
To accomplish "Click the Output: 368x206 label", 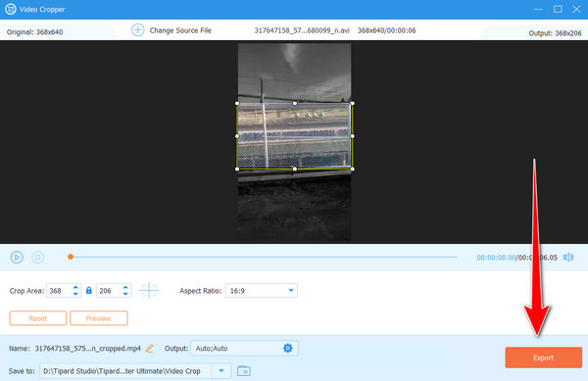I will pos(555,33).
